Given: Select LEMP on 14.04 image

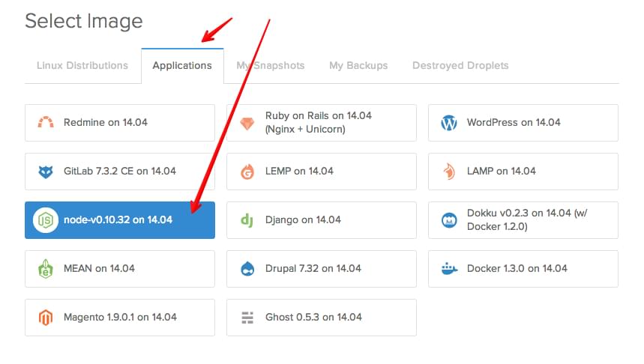Looking at the screenshot, I should pos(322,172).
